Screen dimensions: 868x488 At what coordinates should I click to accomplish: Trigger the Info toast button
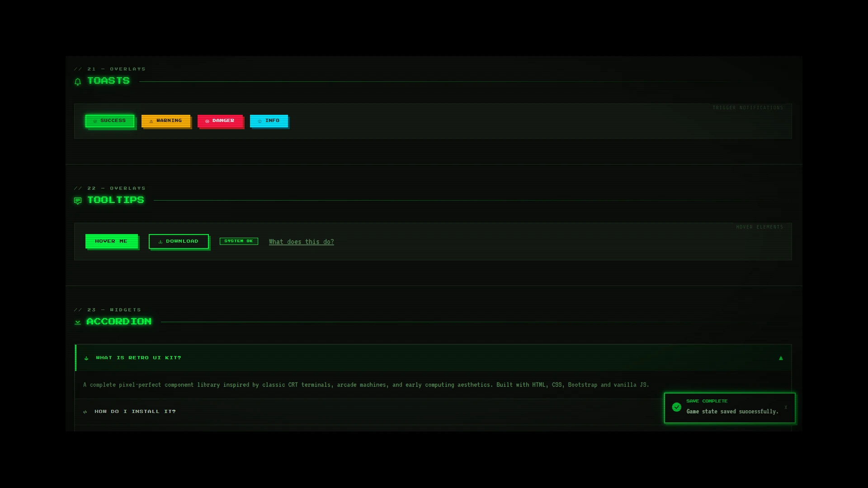click(269, 121)
